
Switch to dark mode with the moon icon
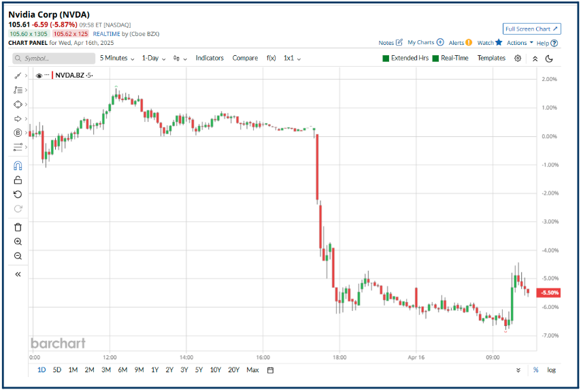coord(550,59)
